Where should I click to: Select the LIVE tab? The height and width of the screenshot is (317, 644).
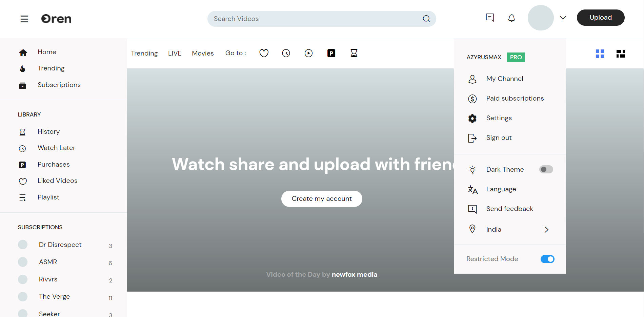[175, 53]
